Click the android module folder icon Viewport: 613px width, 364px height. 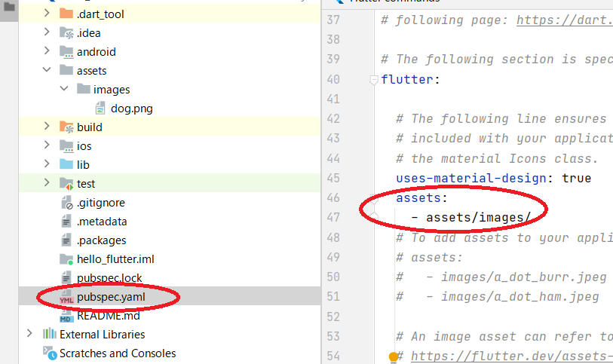click(66, 51)
